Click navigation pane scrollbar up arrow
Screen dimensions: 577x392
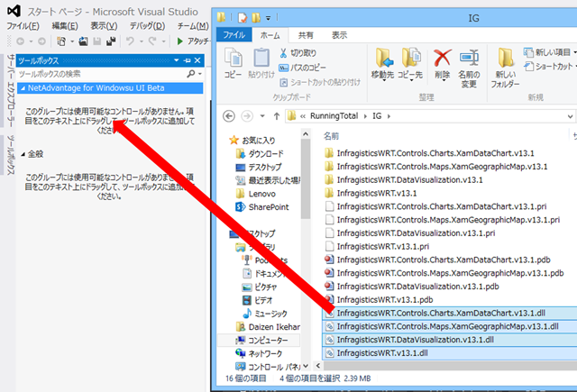click(x=306, y=134)
